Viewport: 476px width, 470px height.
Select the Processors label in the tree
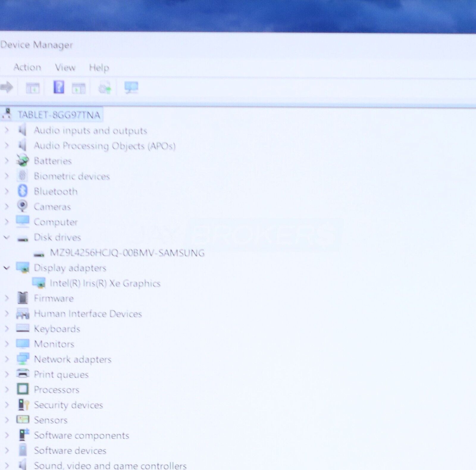57,390
